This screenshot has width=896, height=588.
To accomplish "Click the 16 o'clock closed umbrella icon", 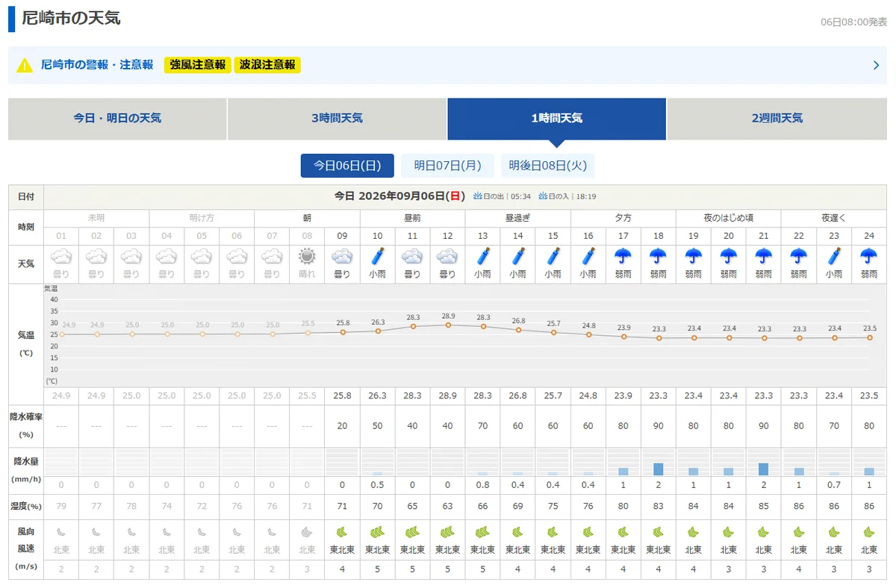I will click(x=588, y=256).
